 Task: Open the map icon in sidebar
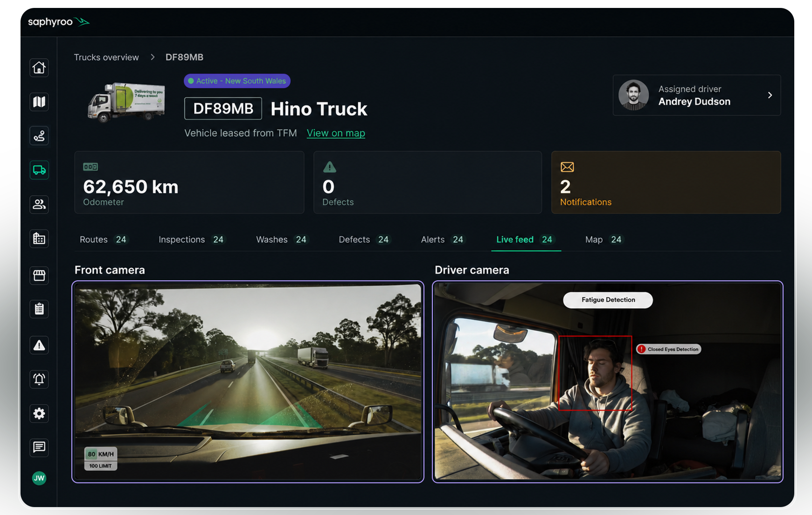pyautogui.click(x=39, y=102)
